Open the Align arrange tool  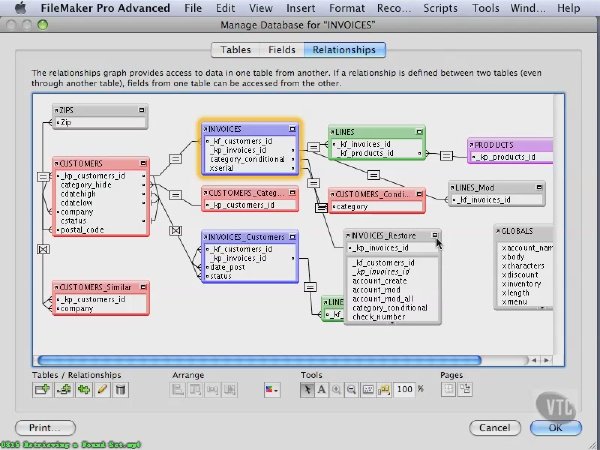(178, 390)
